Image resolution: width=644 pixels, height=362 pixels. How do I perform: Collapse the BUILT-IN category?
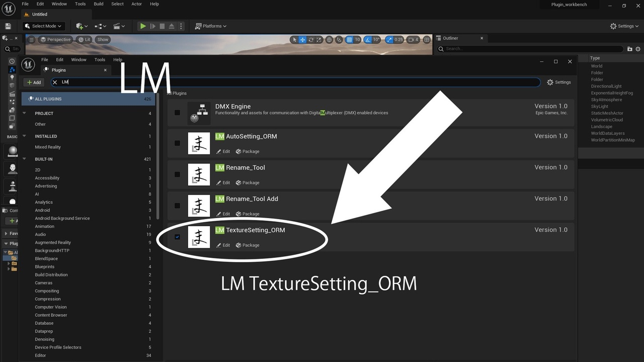coord(24,159)
